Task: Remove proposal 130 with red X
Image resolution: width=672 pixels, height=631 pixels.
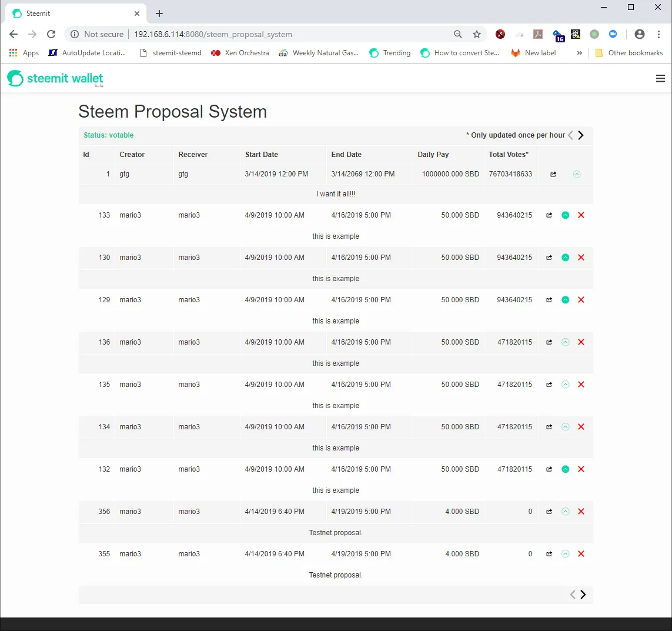Action: (581, 258)
